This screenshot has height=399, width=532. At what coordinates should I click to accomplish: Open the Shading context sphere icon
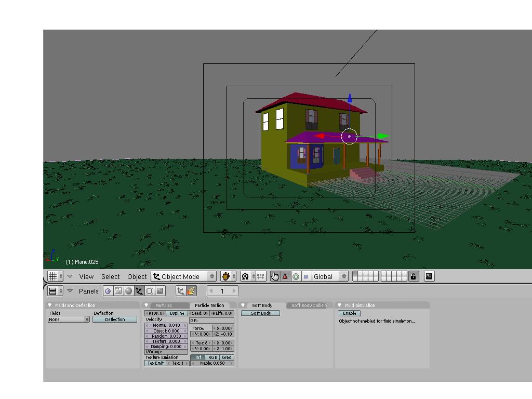tap(129, 291)
